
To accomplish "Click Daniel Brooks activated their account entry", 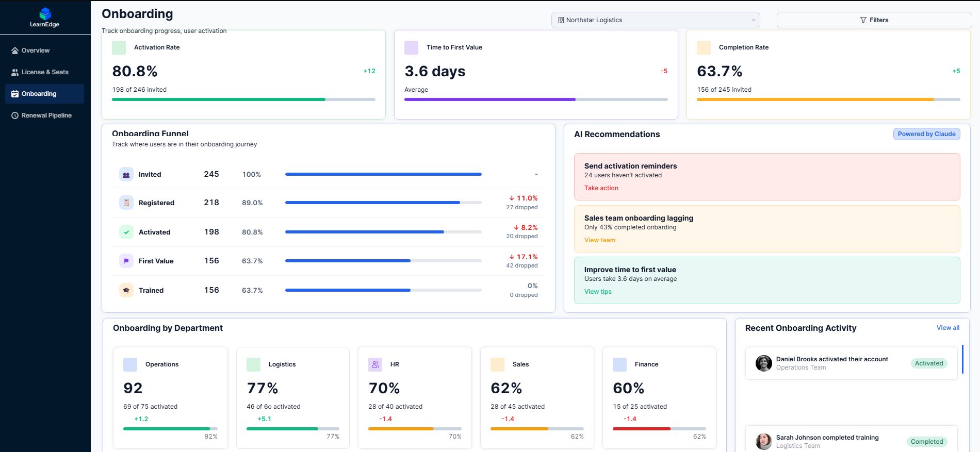I will (851, 363).
